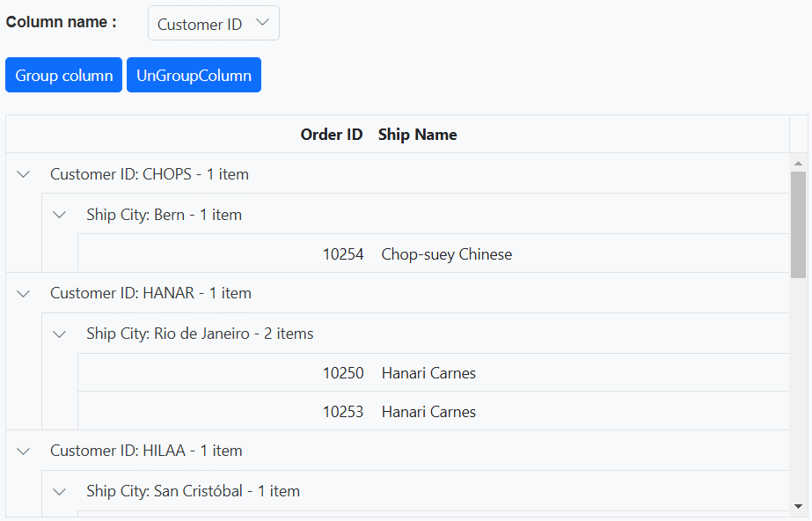The image size is (812, 521).
Task: Click the UnGroupColumn button
Action: click(194, 76)
